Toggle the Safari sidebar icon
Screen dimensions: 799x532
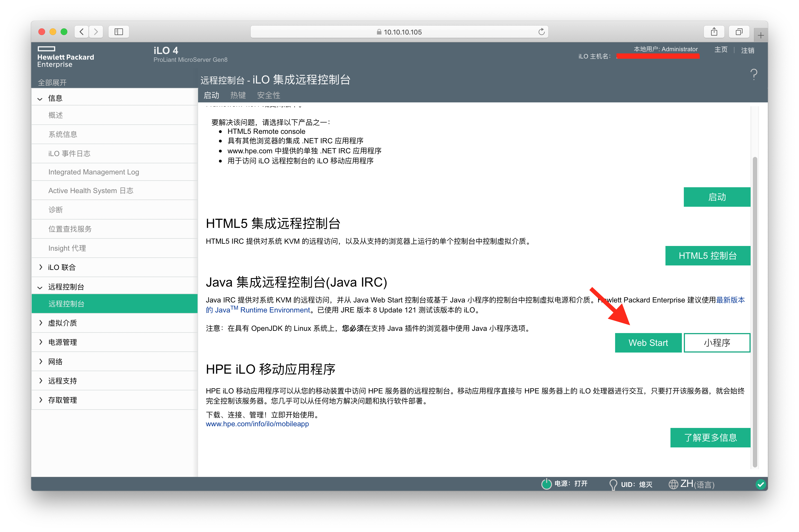[x=119, y=31]
